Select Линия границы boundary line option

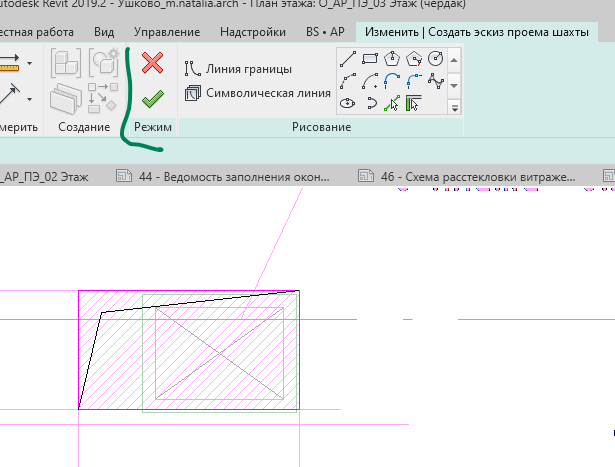tap(238, 69)
